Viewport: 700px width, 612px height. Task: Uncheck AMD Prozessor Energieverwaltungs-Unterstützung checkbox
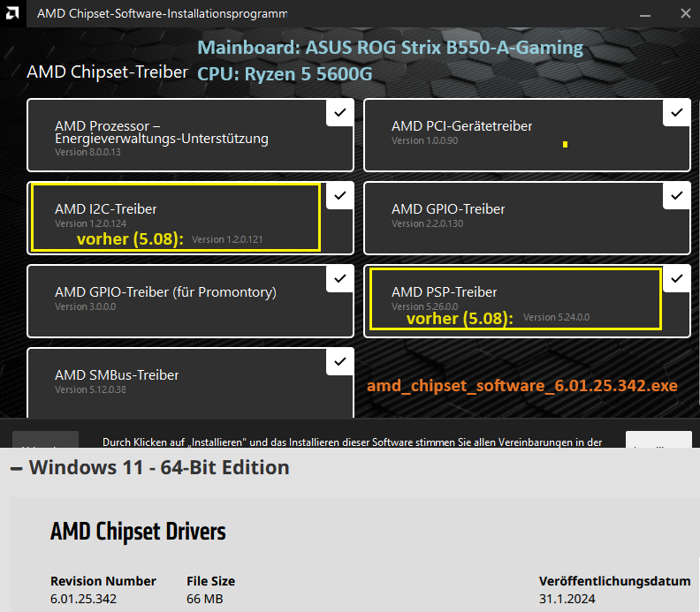[340, 113]
